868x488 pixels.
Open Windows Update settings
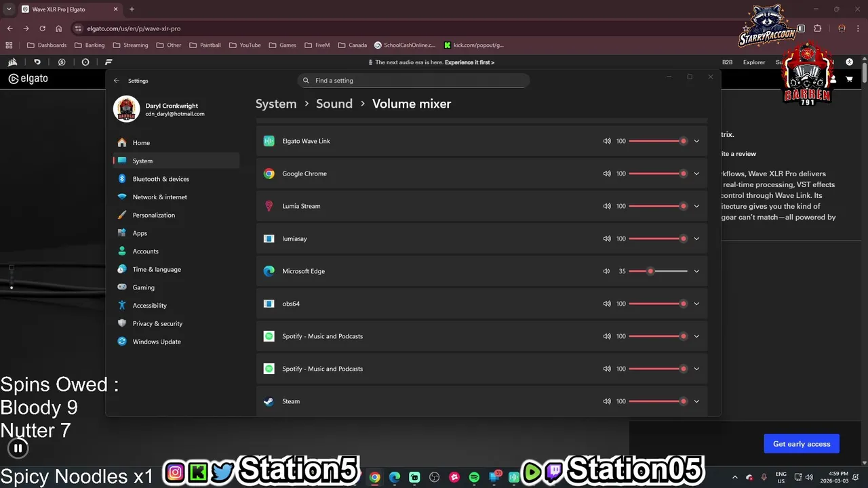tap(176, 342)
